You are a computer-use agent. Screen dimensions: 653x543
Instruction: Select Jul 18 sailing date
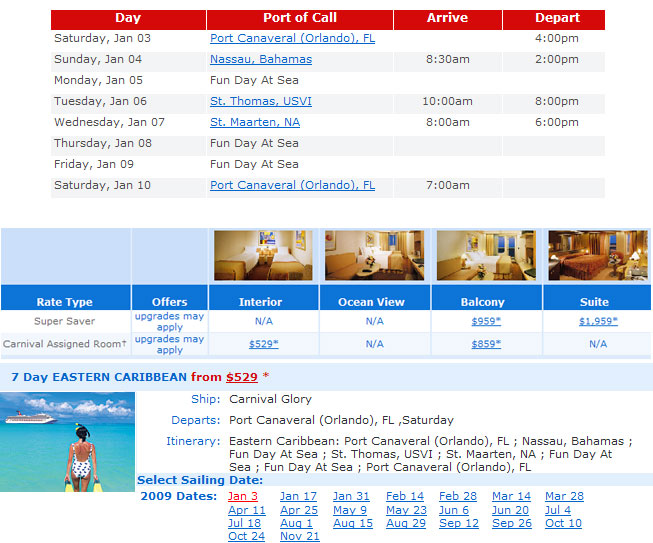(244, 523)
